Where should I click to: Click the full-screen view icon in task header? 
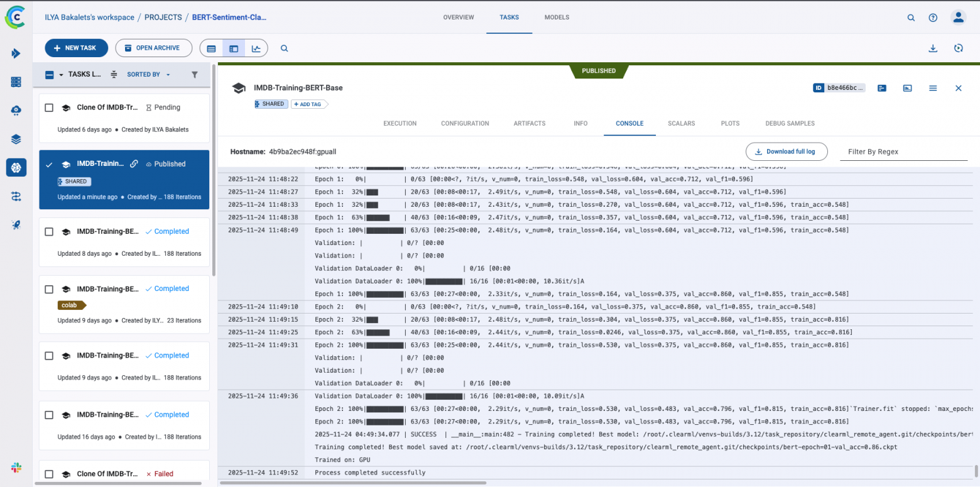907,88
